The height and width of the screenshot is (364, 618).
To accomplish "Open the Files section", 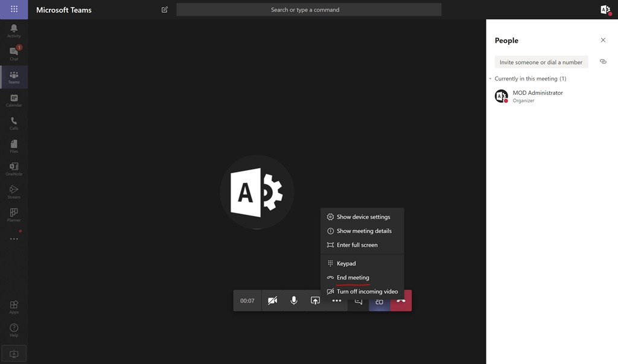I will pos(13,145).
